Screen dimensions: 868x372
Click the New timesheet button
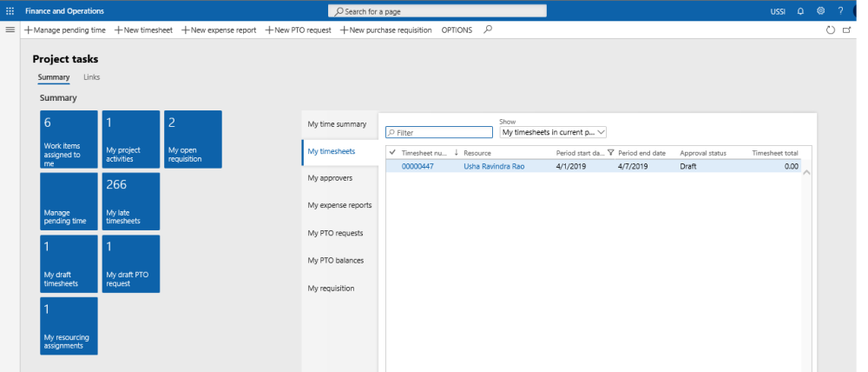[x=143, y=30]
